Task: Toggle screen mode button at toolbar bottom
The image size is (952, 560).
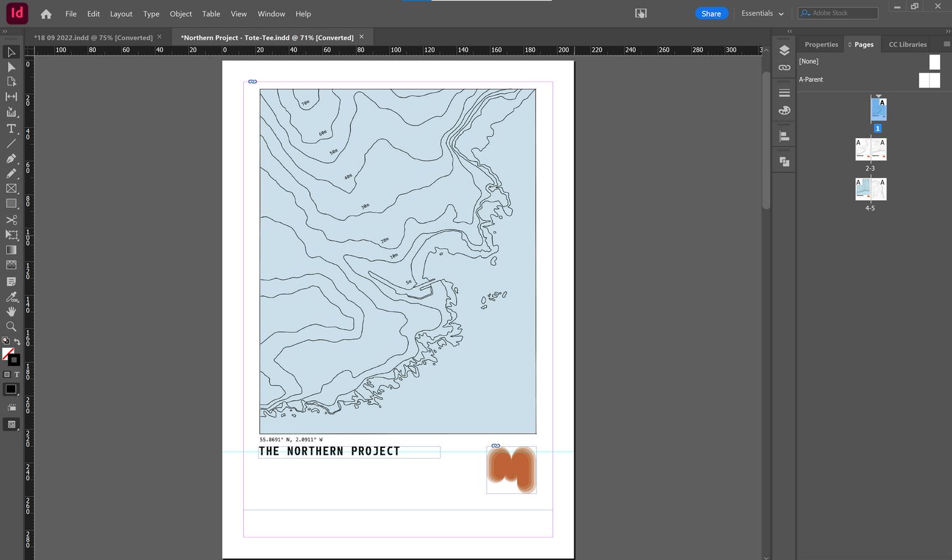Action: pos(11,424)
